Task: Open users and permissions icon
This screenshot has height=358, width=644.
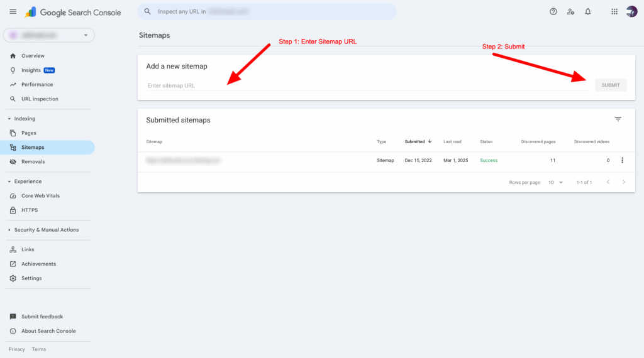Action: 570,12
